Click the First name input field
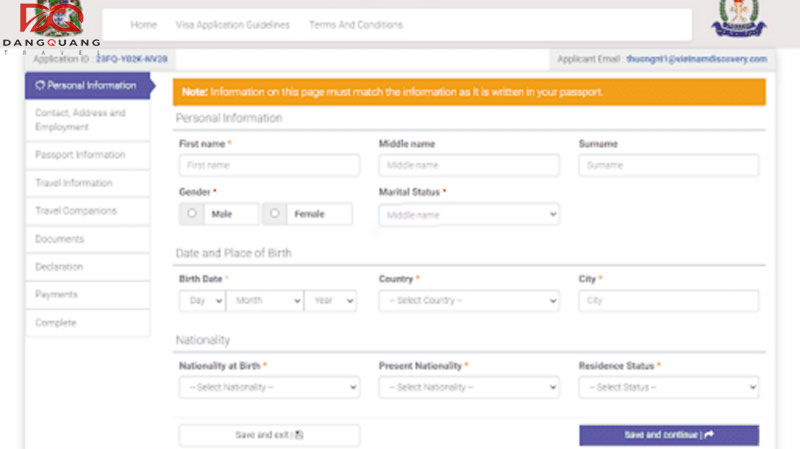Image resolution: width=800 pixels, height=449 pixels. coord(268,165)
